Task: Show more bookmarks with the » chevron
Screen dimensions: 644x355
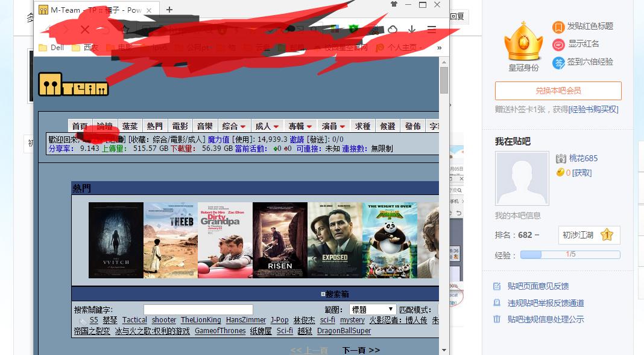Action: (x=440, y=48)
